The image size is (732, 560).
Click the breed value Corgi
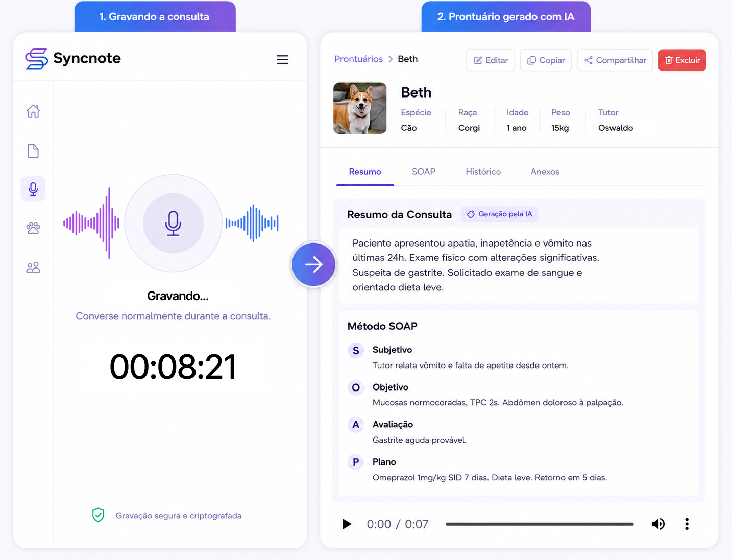[x=469, y=128]
